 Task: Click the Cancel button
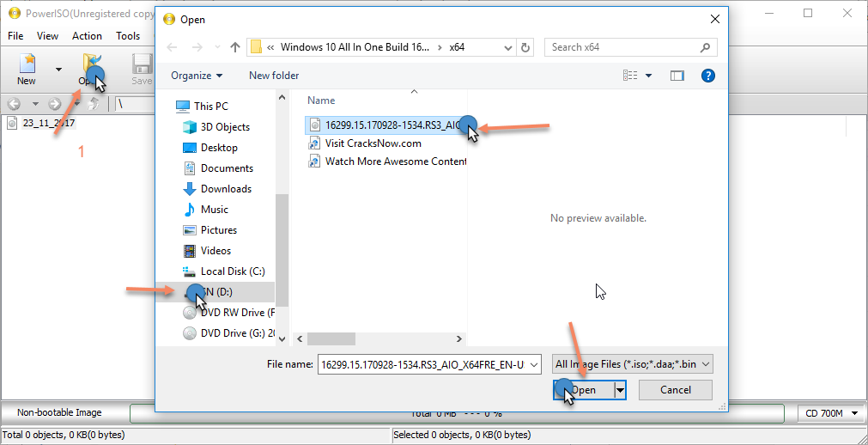coord(676,390)
